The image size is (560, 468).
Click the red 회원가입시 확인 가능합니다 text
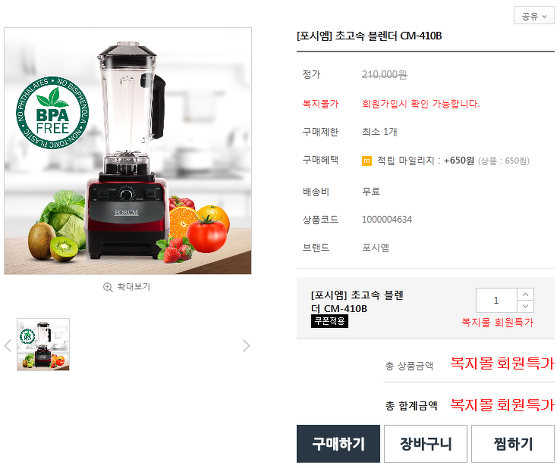click(421, 104)
